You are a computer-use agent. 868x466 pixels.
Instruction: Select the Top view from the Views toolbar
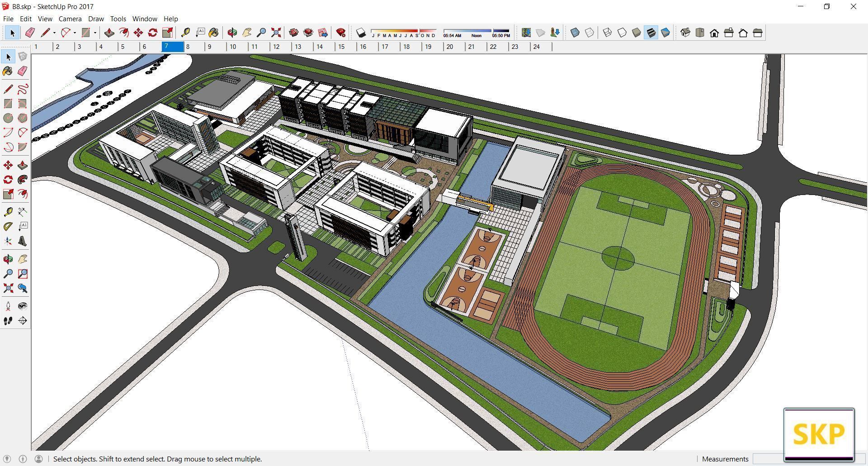pyautogui.click(x=700, y=33)
